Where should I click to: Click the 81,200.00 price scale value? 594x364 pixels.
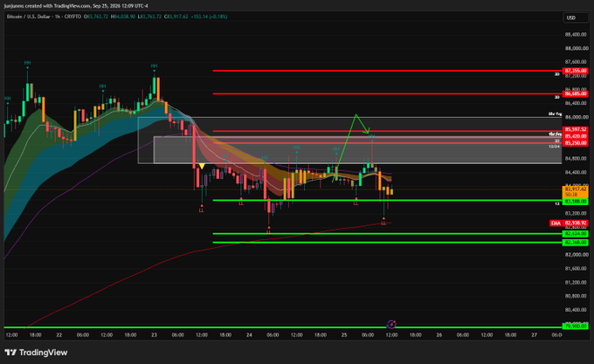[577, 282]
